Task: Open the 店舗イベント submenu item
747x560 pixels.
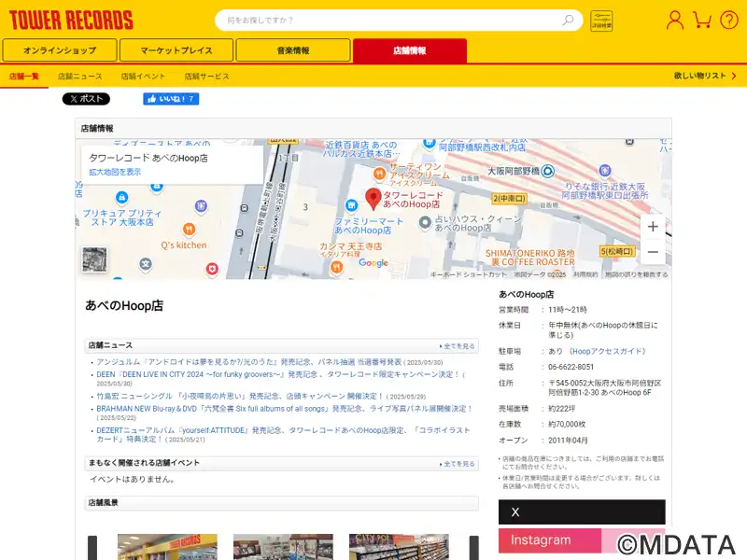Action: point(143,77)
